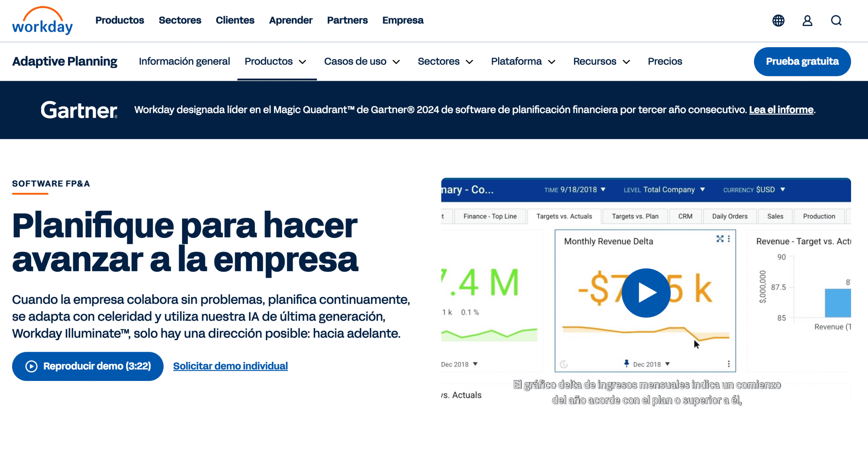The image size is (868, 468).
Task: Click the user account icon
Action: pyautogui.click(x=807, y=20)
